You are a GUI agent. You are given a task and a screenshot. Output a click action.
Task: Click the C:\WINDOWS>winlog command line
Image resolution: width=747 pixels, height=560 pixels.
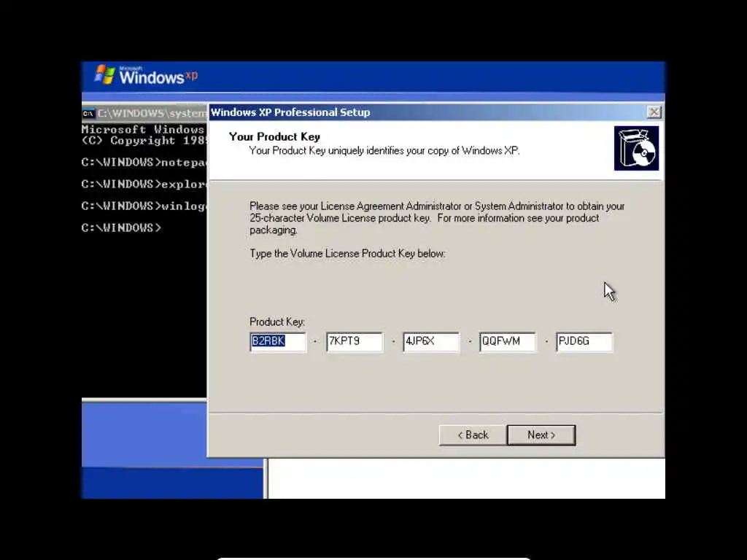[x=144, y=206]
